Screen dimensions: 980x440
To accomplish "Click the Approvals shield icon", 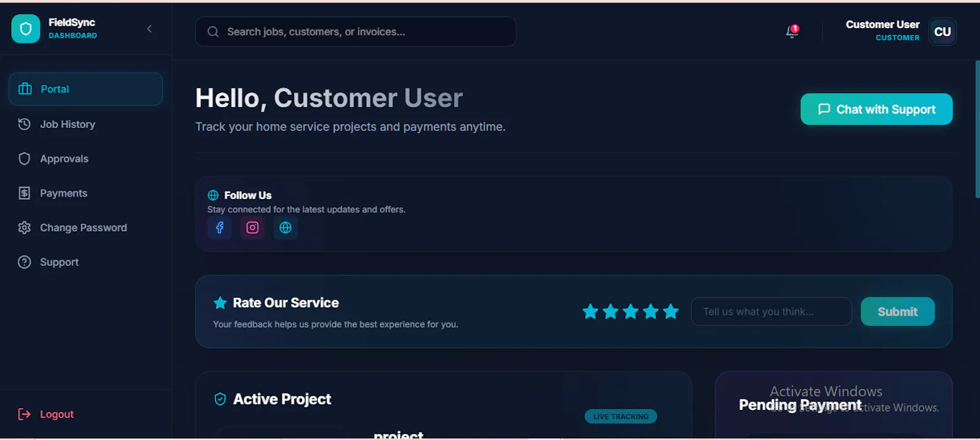I will pos(24,159).
